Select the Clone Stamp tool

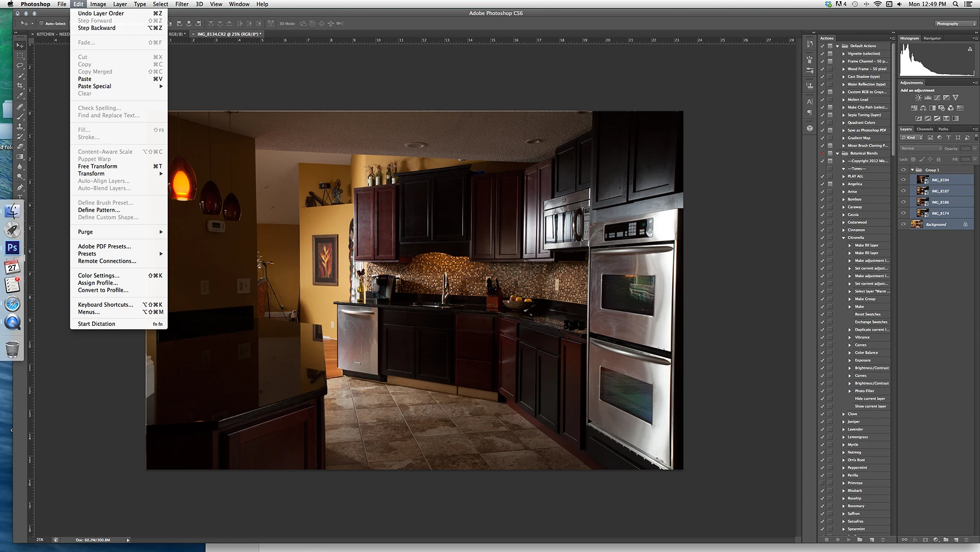(x=20, y=126)
